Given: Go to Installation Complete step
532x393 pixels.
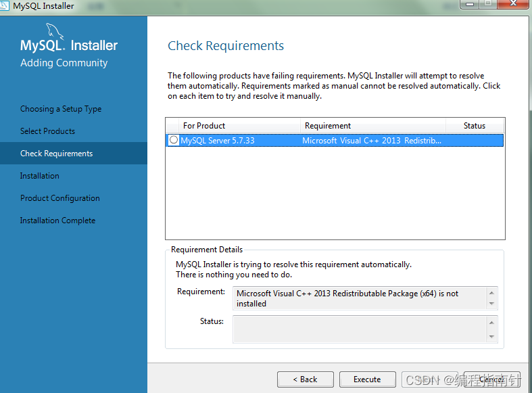Looking at the screenshot, I should (x=57, y=221).
